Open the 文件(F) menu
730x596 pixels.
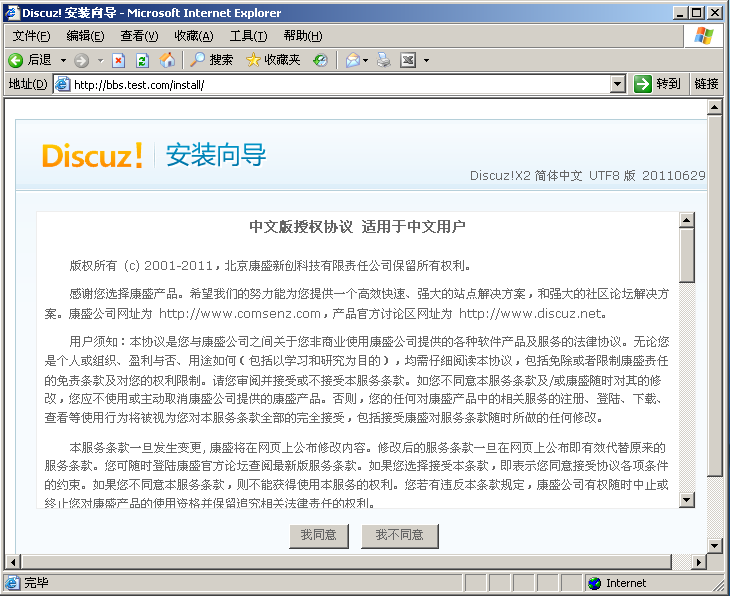click(31, 36)
